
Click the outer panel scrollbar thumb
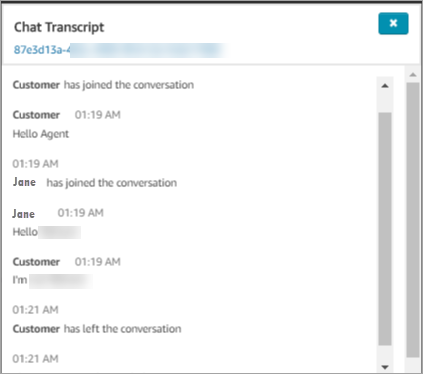click(x=413, y=220)
